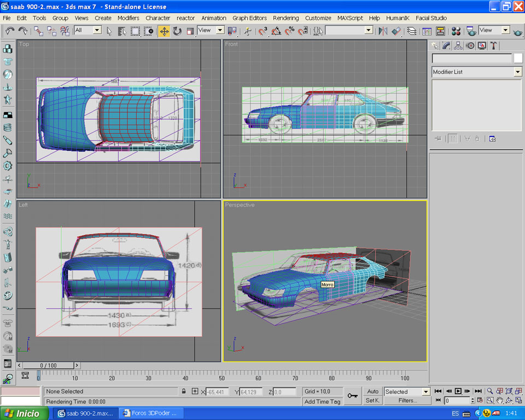The width and height of the screenshot is (525, 420).
Task: Click the time slider right arrow
Action: [77, 365]
